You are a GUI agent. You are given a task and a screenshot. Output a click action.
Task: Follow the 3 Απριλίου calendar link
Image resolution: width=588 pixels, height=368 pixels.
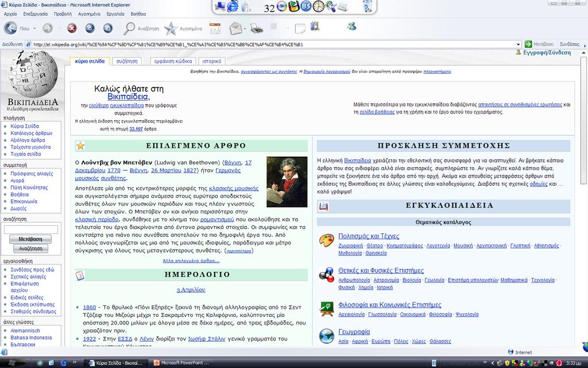click(x=191, y=290)
